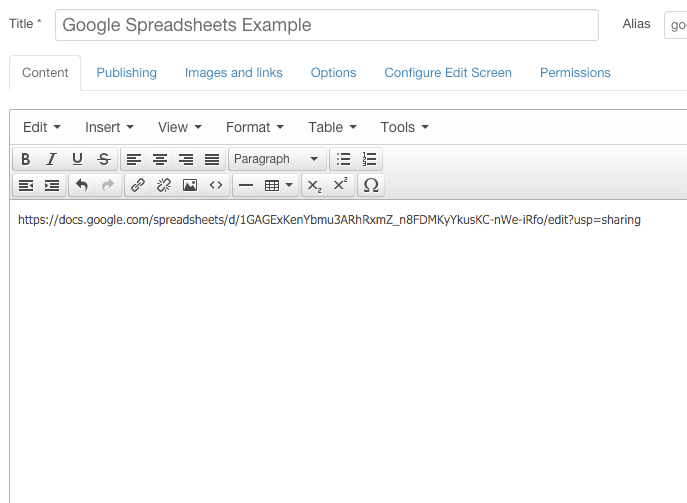Open the table insert dropdown
The width and height of the screenshot is (687, 503).
[279, 185]
